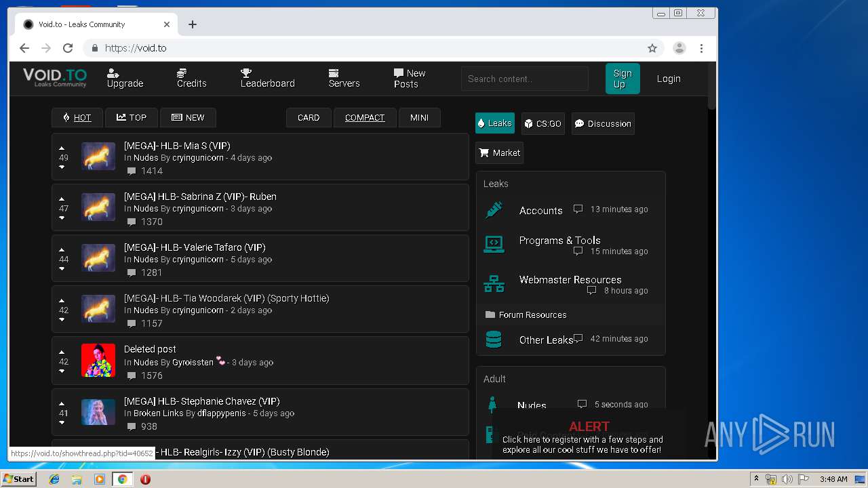Bookmark this page with the star icon
Image resolution: width=868 pixels, height=488 pixels.
tap(652, 48)
